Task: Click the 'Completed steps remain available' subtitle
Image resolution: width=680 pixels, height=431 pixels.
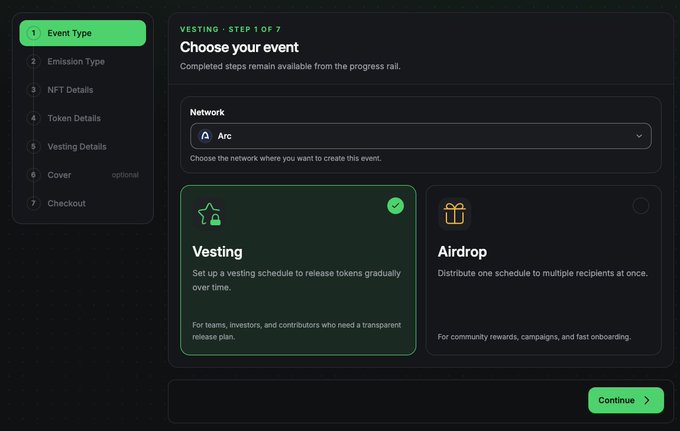Action: tap(290, 66)
